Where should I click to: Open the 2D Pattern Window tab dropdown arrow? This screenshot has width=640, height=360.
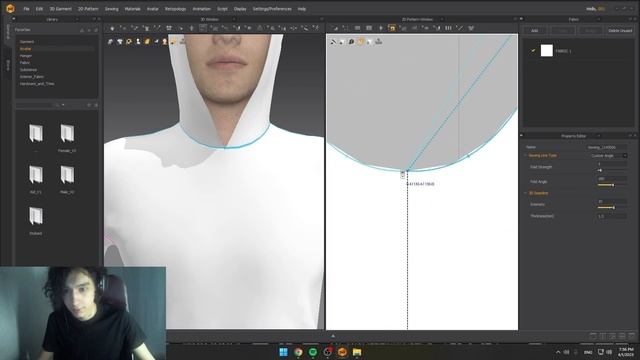tap(442, 19)
